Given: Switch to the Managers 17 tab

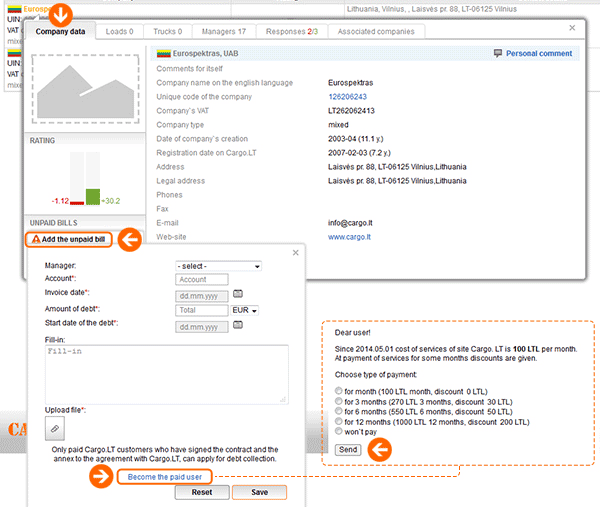Looking at the screenshot, I should coord(225,32).
